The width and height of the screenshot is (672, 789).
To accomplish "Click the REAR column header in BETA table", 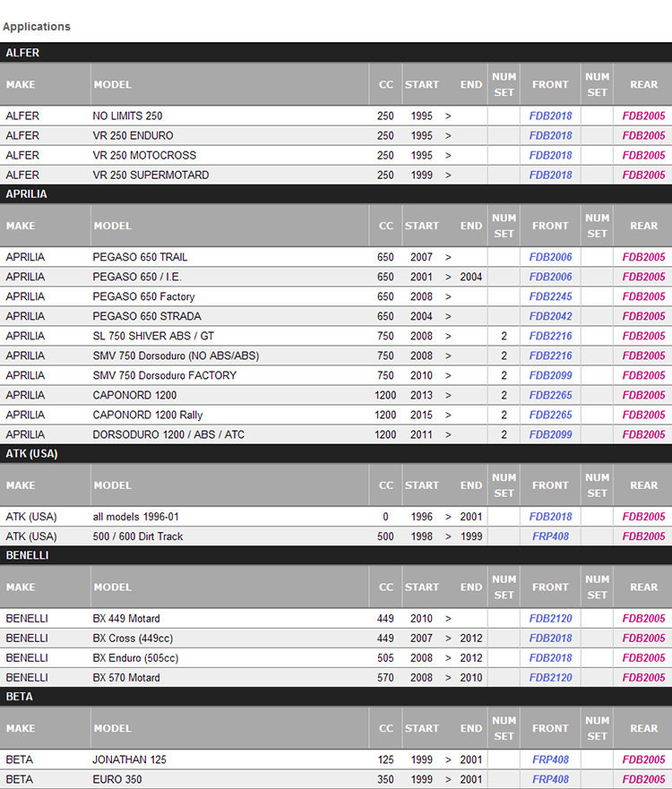I will 644,729.
